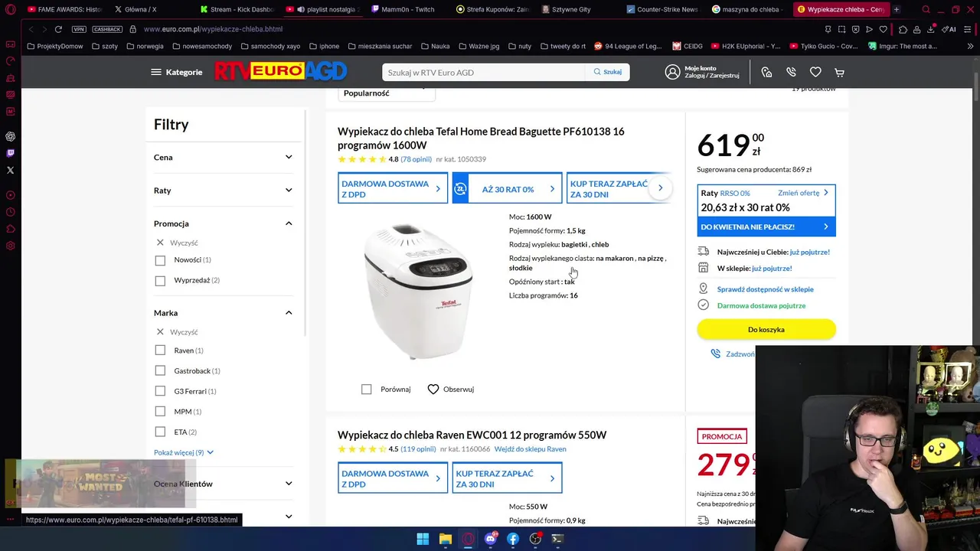The height and width of the screenshot is (551, 980).
Task: Open X in Opera sidebar
Action: (x=10, y=170)
